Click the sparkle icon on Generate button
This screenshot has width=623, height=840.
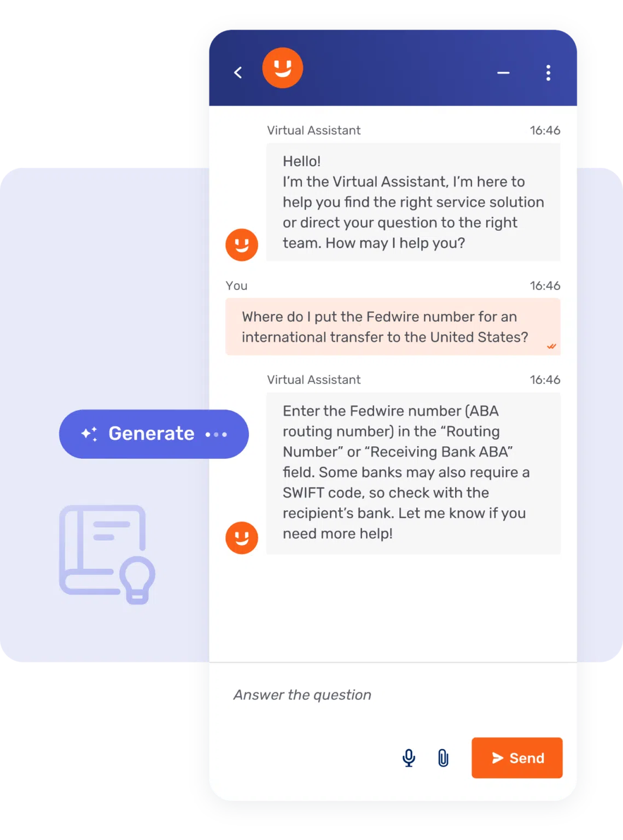89,434
